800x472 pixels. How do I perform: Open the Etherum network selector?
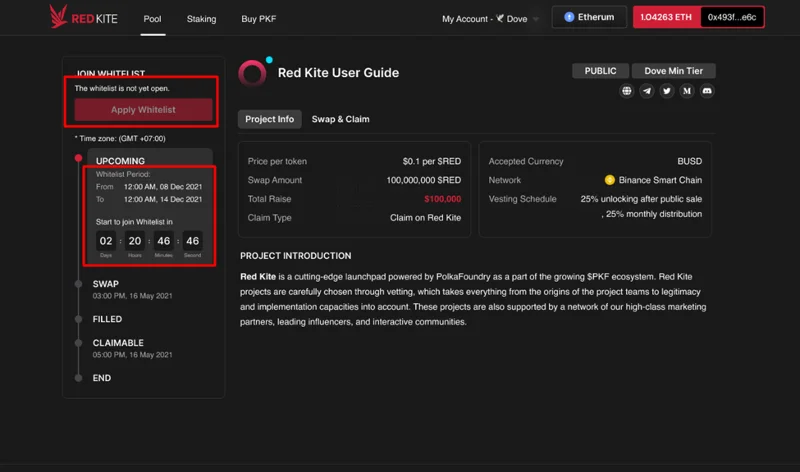click(x=589, y=17)
